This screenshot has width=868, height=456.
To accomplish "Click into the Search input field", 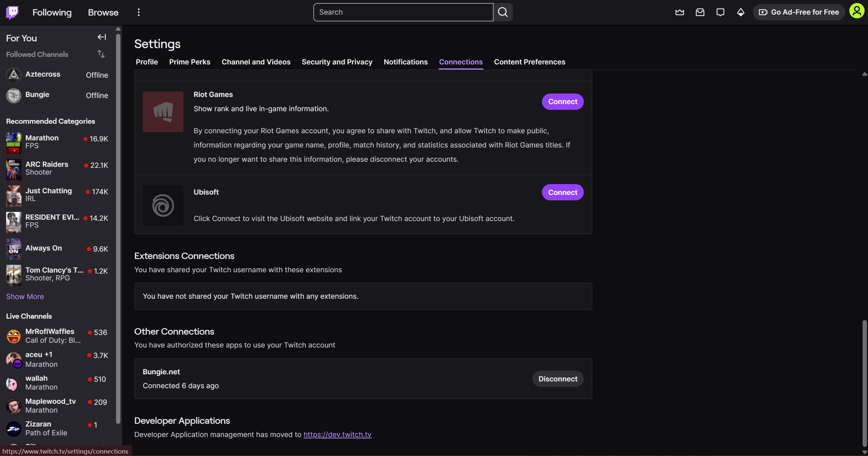I will point(403,13).
